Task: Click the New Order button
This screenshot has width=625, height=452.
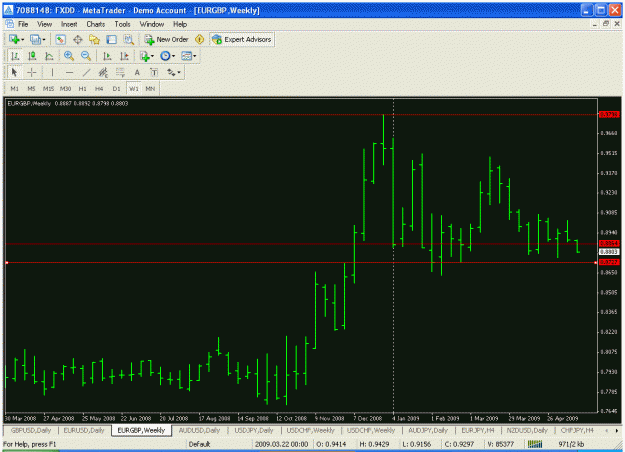Action: click(167, 39)
